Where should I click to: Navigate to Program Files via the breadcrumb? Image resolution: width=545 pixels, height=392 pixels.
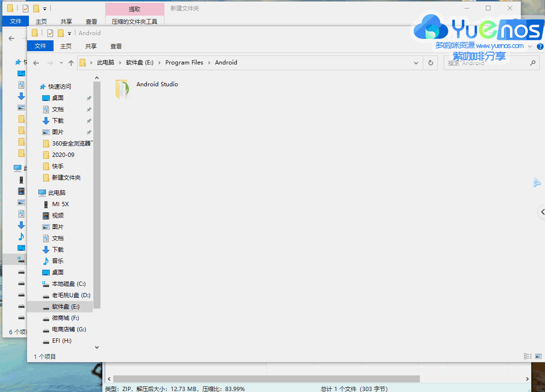tap(184, 62)
